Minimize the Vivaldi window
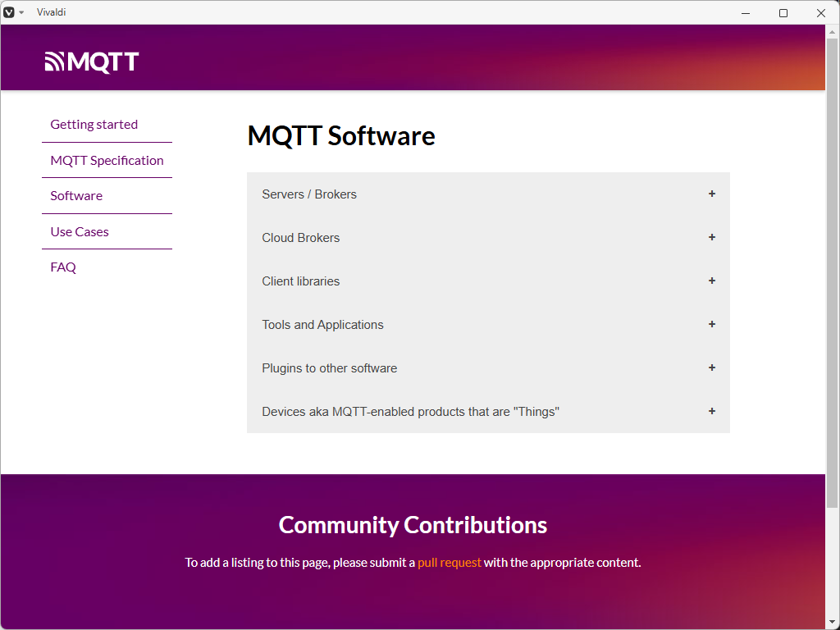 745,13
